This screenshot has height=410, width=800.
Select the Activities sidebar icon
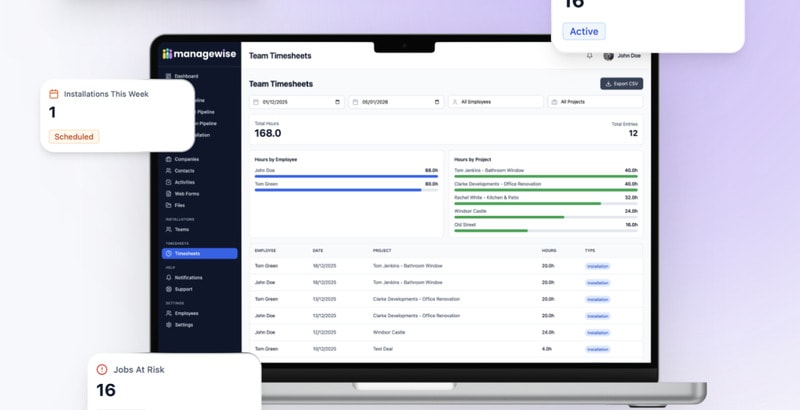click(x=168, y=182)
